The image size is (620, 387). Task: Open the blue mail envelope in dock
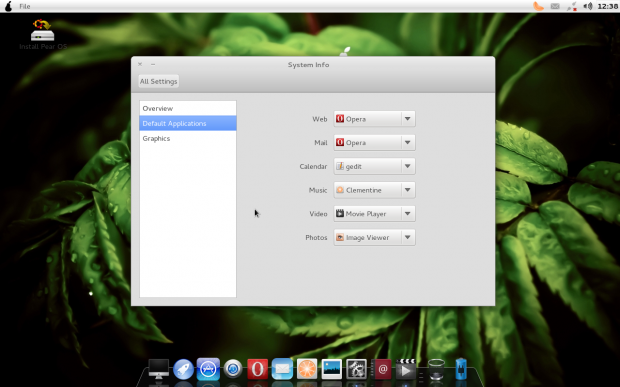tap(282, 369)
